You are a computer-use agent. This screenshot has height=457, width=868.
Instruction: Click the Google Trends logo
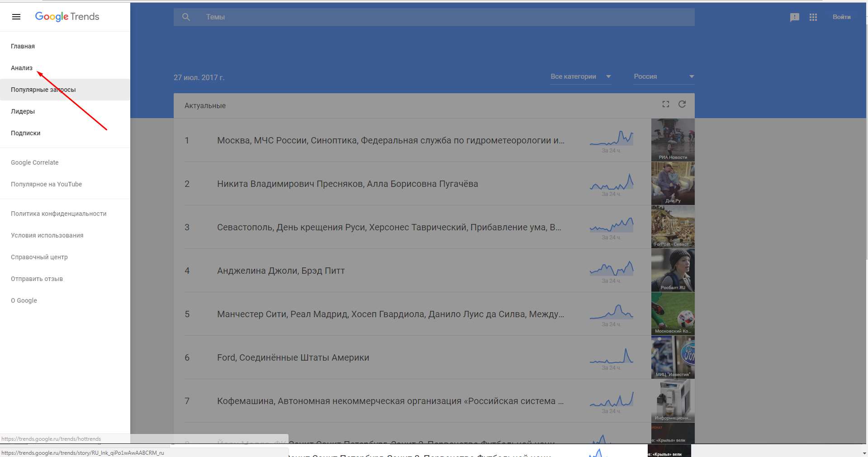pyautogui.click(x=67, y=17)
